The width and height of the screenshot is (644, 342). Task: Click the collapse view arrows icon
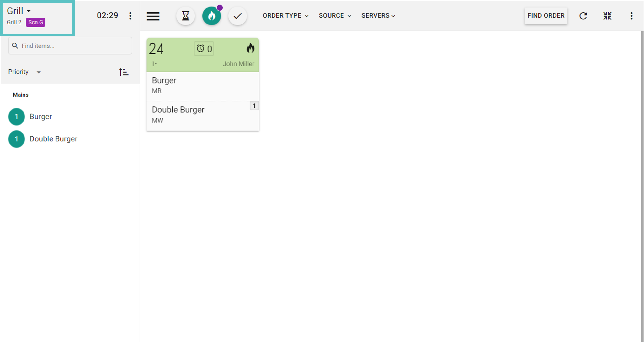tap(607, 16)
